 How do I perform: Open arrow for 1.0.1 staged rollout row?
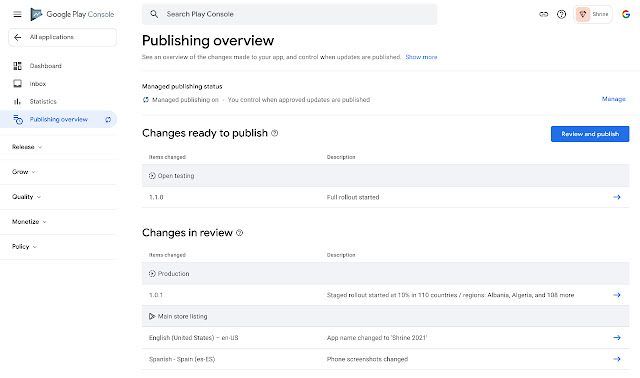[x=617, y=295]
